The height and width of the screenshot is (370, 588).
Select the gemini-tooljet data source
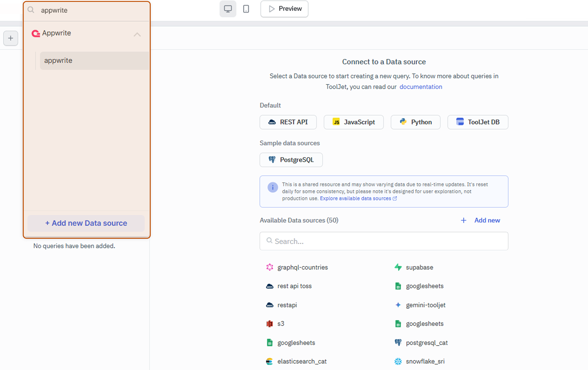coord(425,305)
